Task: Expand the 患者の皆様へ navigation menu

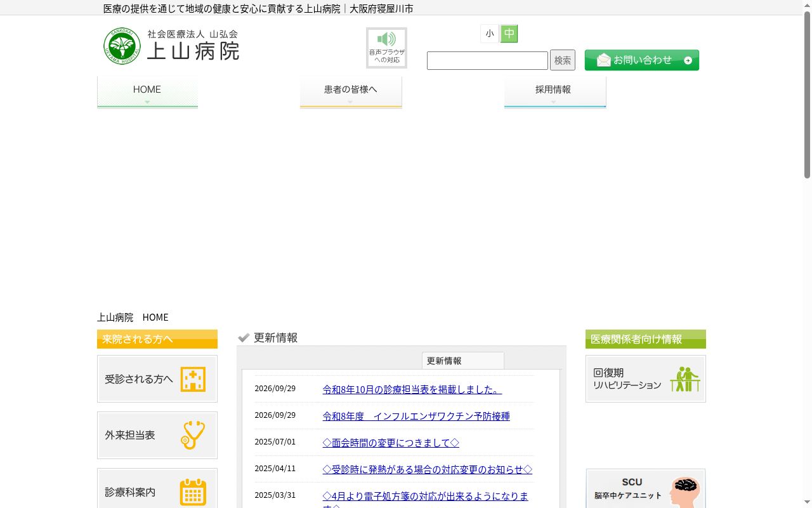Action: 351,92
